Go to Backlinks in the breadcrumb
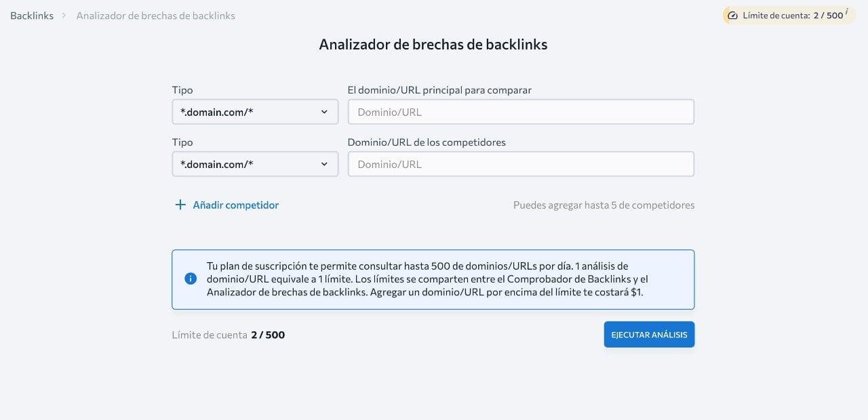This screenshot has width=868, height=420. click(x=32, y=16)
